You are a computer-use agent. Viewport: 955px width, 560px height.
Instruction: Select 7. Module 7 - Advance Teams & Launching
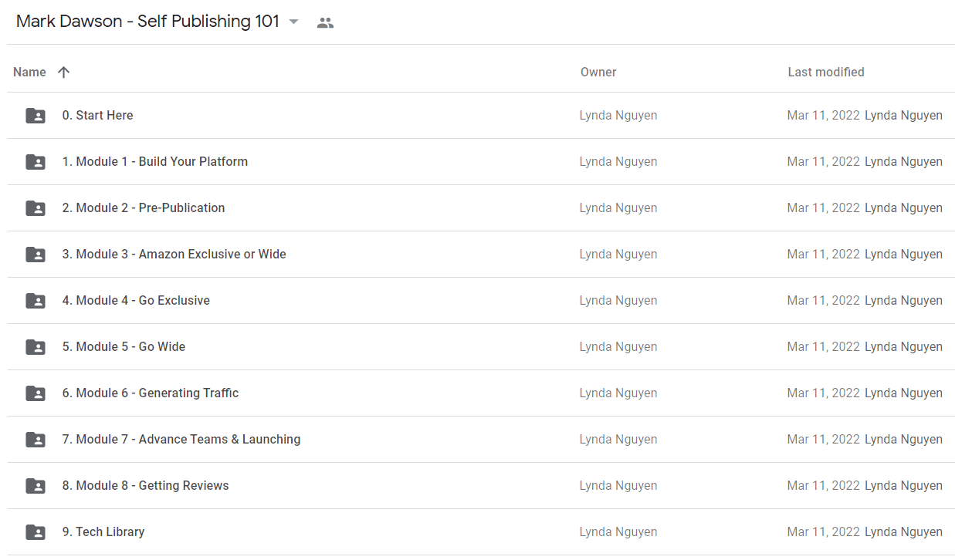tap(481, 440)
